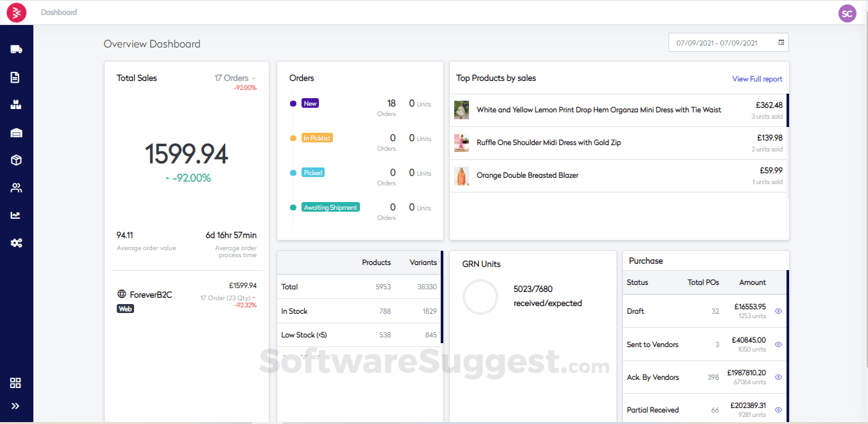Open the View Full report link
868x424 pixels.
tap(757, 78)
